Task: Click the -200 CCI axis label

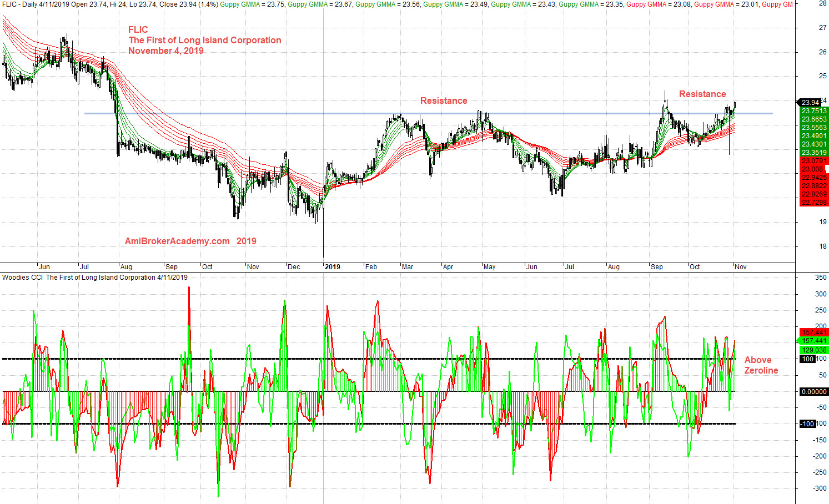Action: point(820,456)
